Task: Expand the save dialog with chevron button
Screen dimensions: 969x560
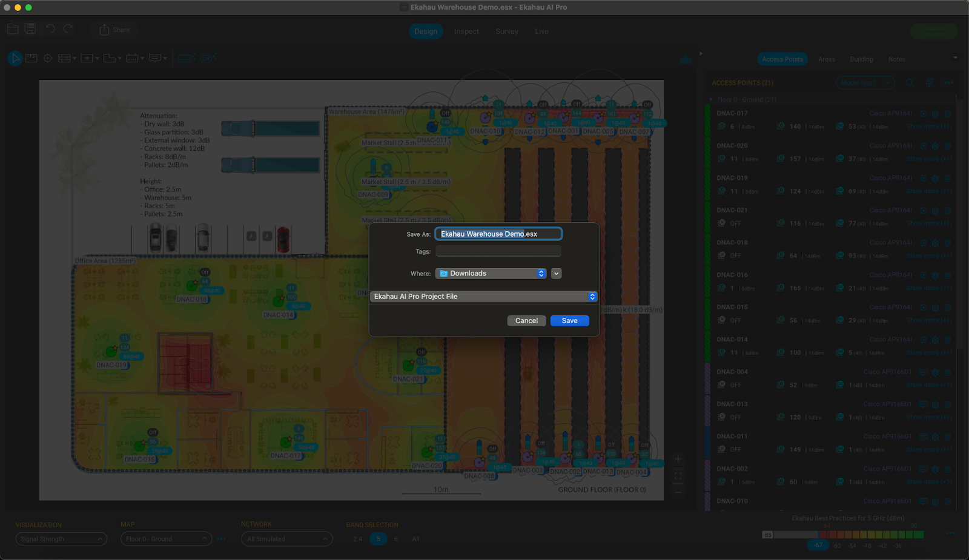Action: pyautogui.click(x=556, y=274)
